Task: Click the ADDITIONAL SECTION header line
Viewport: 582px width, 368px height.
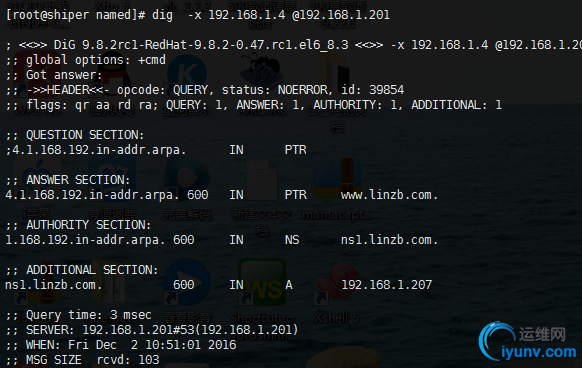Action: tap(82, 270)
